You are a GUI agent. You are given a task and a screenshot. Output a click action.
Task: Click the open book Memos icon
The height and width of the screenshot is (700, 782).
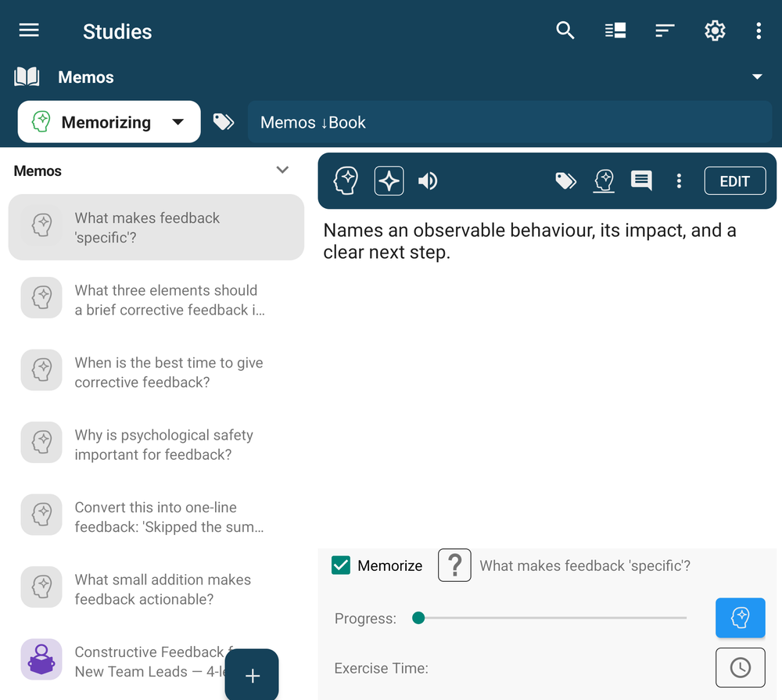tap(27, 77)
